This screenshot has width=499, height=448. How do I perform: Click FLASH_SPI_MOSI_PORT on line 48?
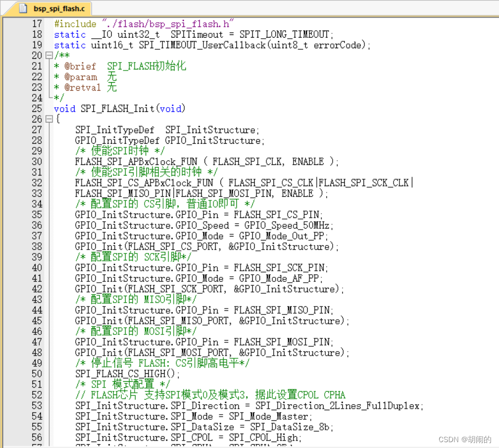178,353
